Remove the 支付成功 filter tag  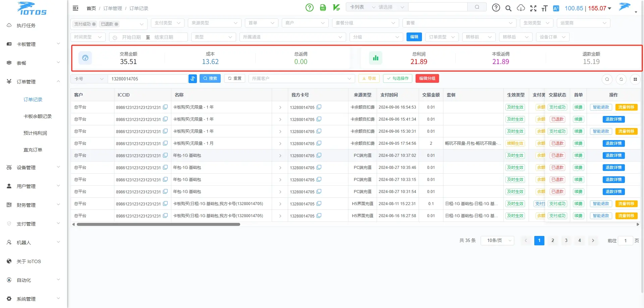click(94, 24)
